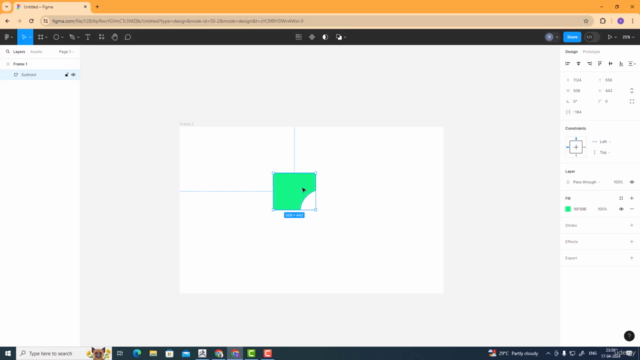Click the Present play icon
This screenshot has height=360, width=640.
point(610,37)
